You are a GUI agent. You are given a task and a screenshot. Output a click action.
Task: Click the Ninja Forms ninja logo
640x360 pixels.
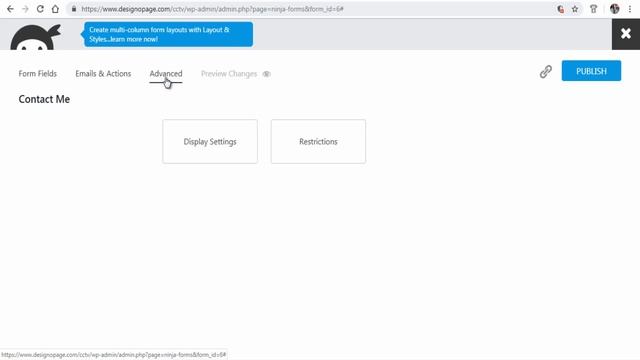click(36, 37)
